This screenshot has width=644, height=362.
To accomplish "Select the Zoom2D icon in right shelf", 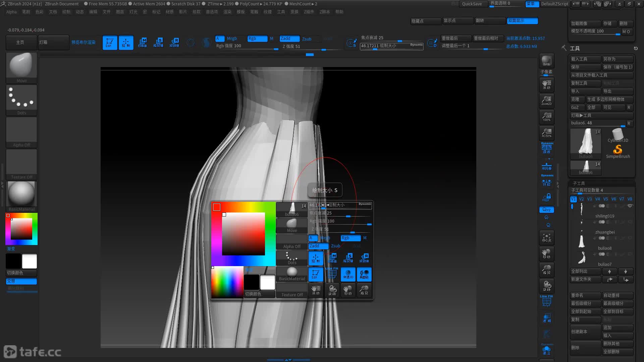I will [x=546, y=101].
